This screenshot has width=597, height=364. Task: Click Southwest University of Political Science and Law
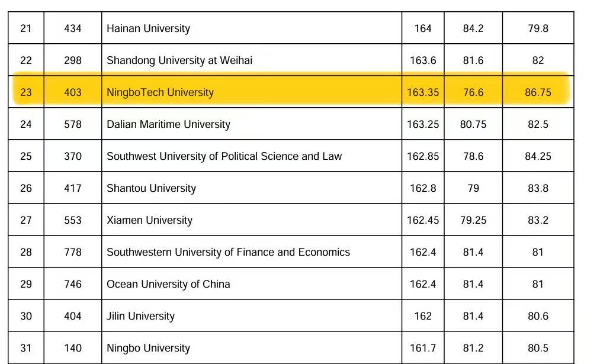(224, 156)
